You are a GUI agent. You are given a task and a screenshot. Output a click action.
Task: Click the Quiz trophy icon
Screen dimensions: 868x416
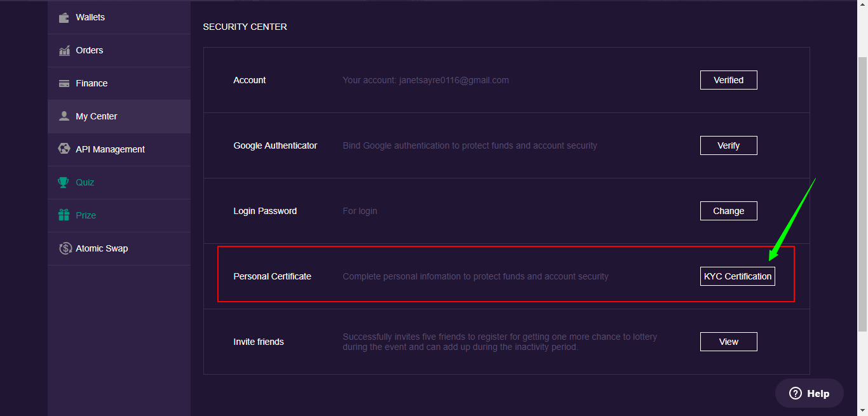(x=64, y=182)
